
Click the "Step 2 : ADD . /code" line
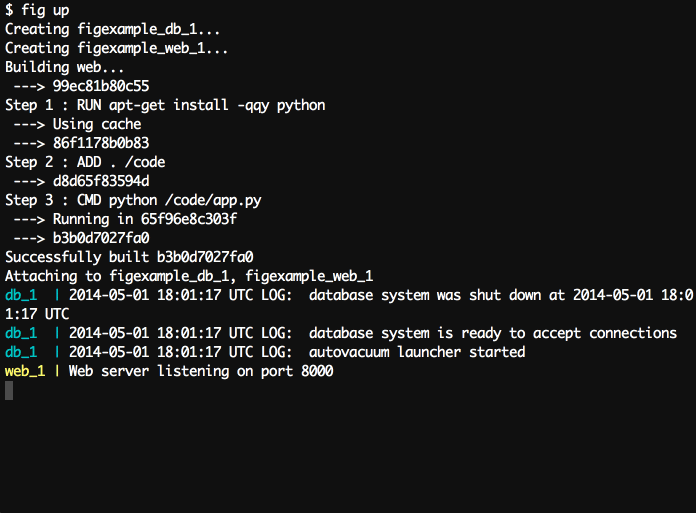(x=85, y=162)
